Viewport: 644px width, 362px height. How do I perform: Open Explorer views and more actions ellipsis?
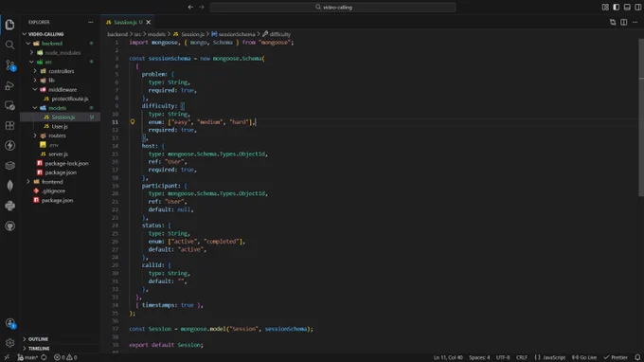[90, 22]
